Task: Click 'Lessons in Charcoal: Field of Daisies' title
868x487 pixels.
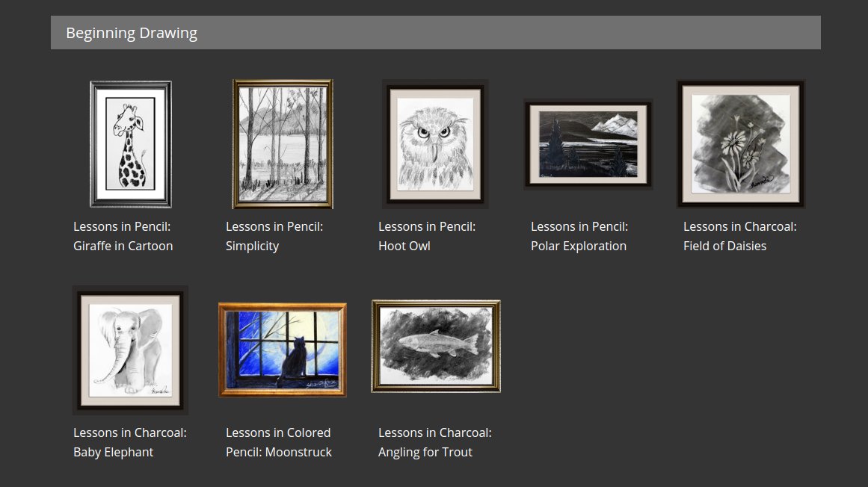Action: point(739,236)
